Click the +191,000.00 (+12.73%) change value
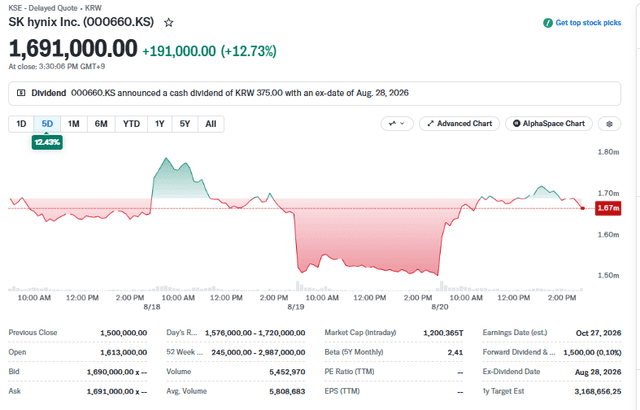Screen dimensions: 640x410 [x=209, y=51]
